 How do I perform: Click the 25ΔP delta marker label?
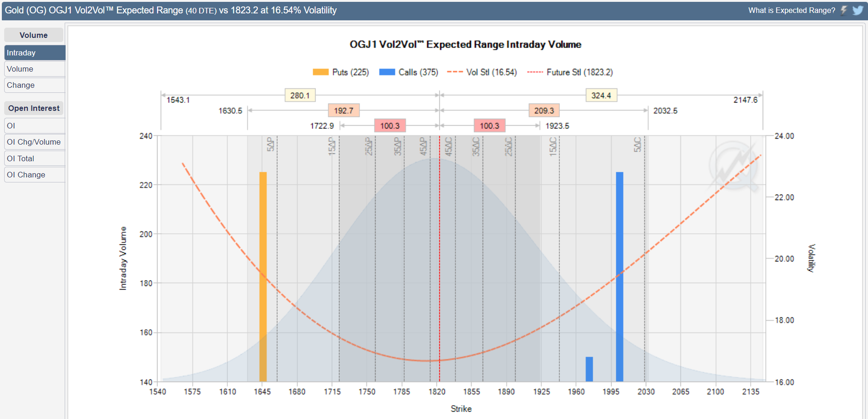369,146
